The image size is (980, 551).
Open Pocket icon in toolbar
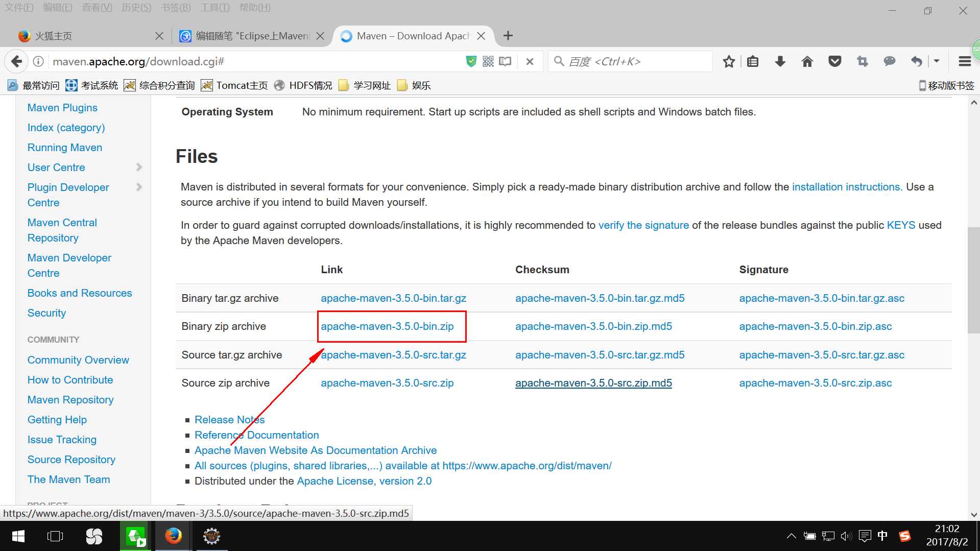[834, 62]
